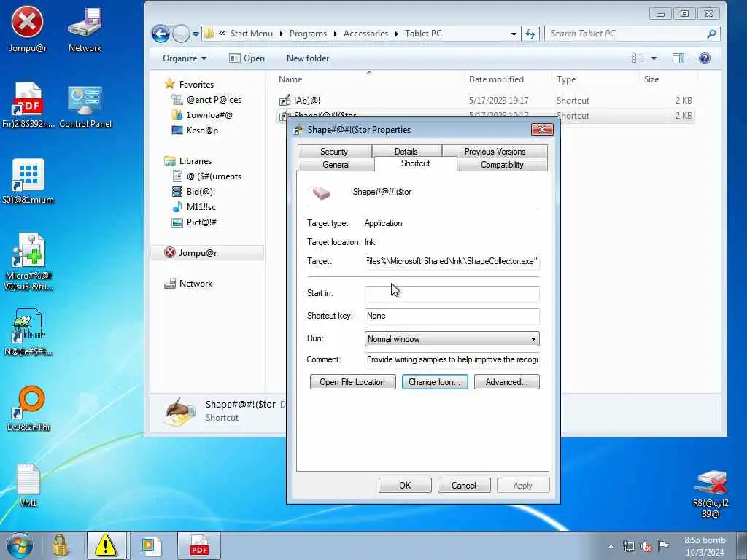
Task: Open recent pages dropdown beside forward button
Action: click(196, 34)
